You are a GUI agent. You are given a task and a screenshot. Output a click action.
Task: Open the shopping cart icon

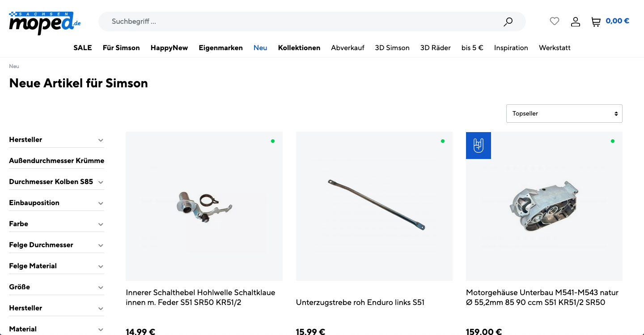[596, 21]
